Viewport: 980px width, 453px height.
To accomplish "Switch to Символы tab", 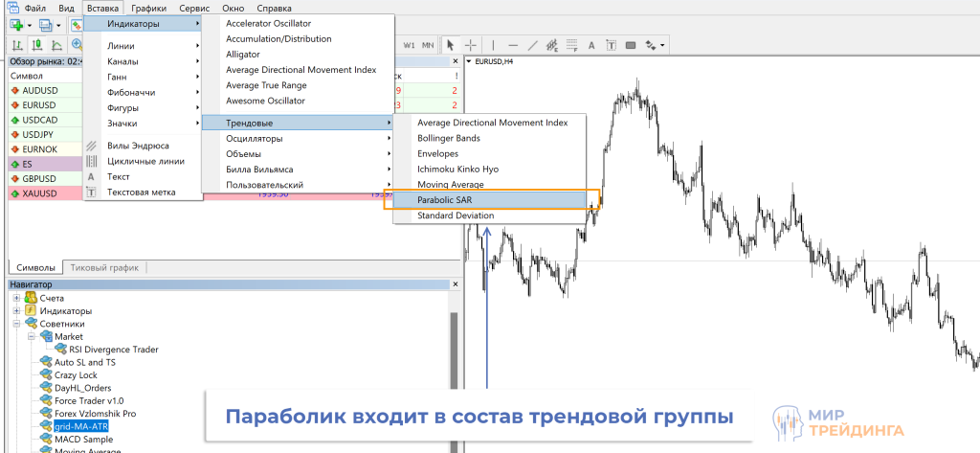I will tap(35, 268).
